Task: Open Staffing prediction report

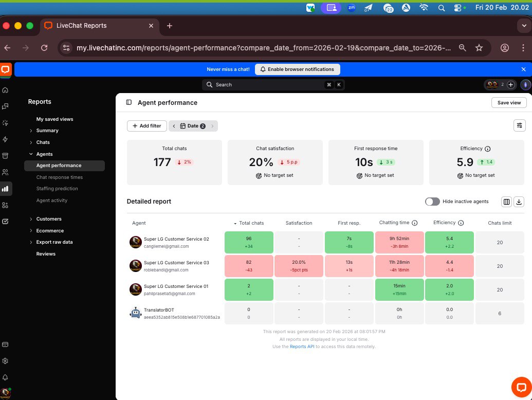Action: [57, 189]
